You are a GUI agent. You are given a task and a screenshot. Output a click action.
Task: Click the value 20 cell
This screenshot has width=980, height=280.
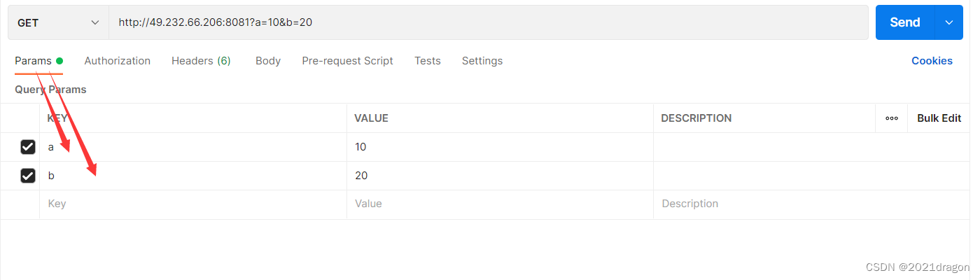(x=500, y=176)
